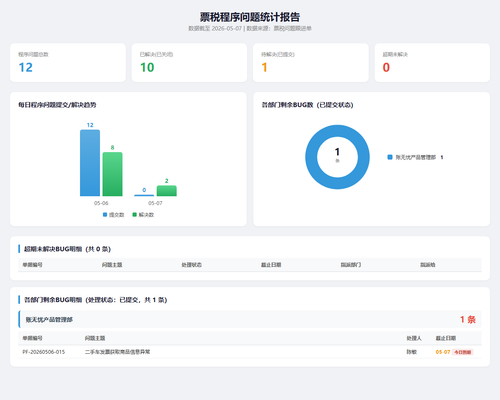Expand the 账无忧产品管理部 group row

pos(250,319)
